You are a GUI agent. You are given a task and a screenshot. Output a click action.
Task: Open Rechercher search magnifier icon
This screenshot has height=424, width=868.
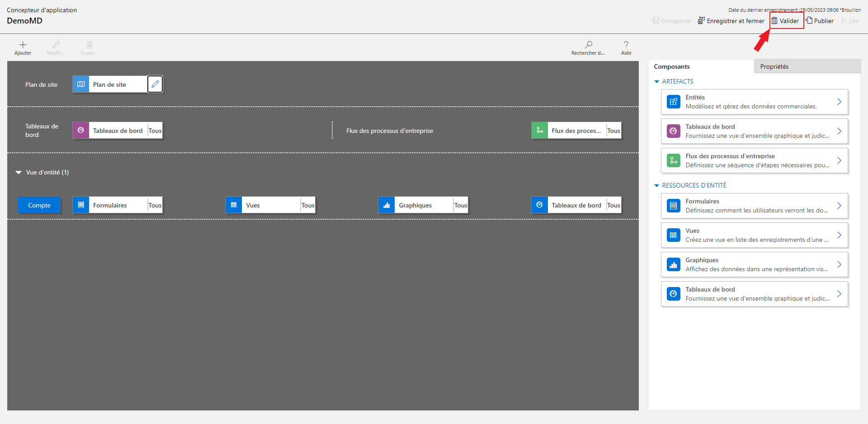[x=588, y=45]
